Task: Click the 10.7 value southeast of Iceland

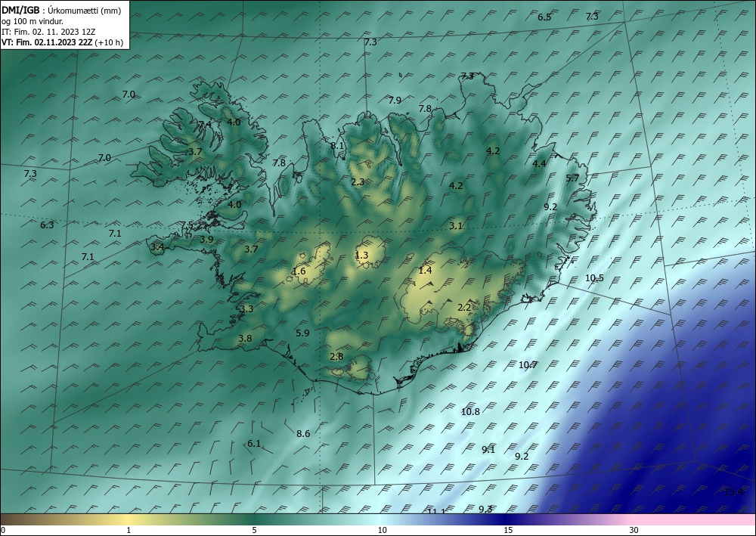Action: point(528,364)
